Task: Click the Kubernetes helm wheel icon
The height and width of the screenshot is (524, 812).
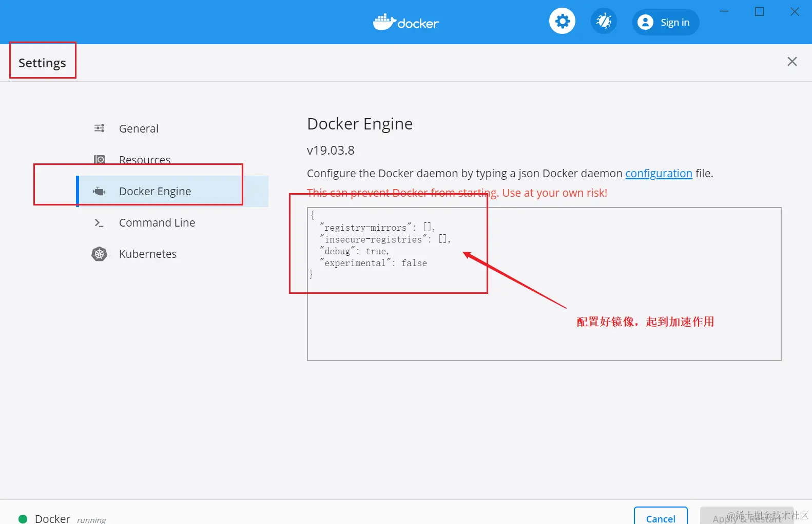Action: [x=99, y=254]
